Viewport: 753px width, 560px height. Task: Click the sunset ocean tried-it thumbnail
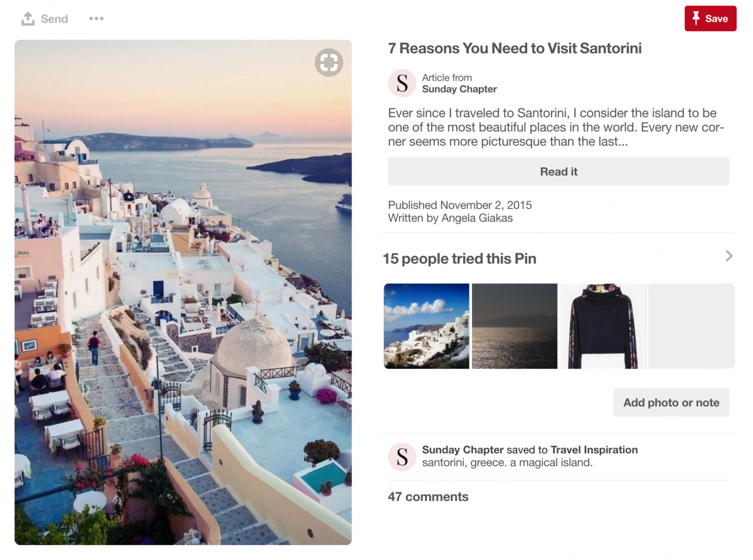click(x=515, y=325)
